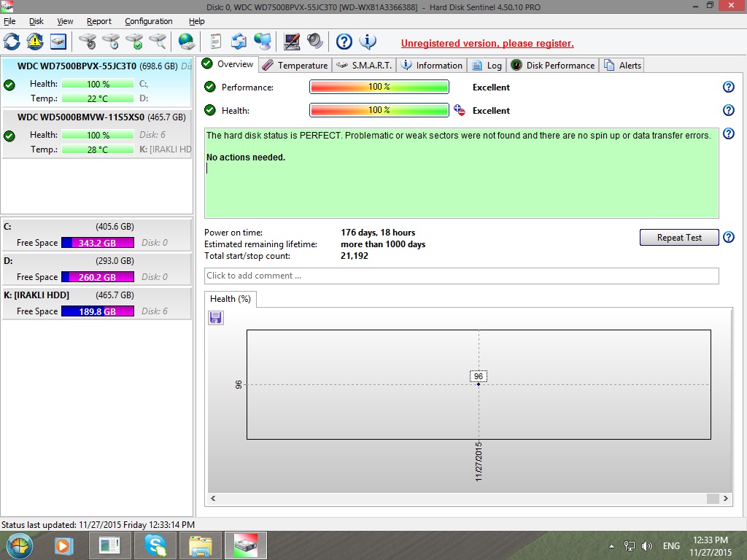Image resolution: width=747 pixels, height=560 pixels.
Task: Click the send email report icon
Action: 239,42
